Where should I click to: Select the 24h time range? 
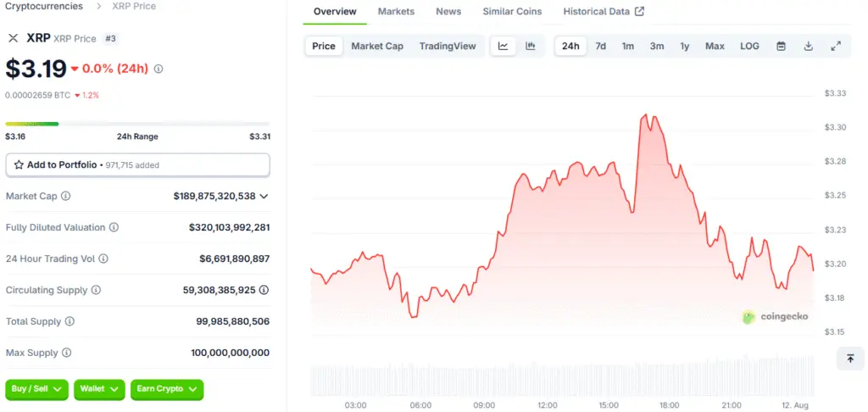pos(570,47)
